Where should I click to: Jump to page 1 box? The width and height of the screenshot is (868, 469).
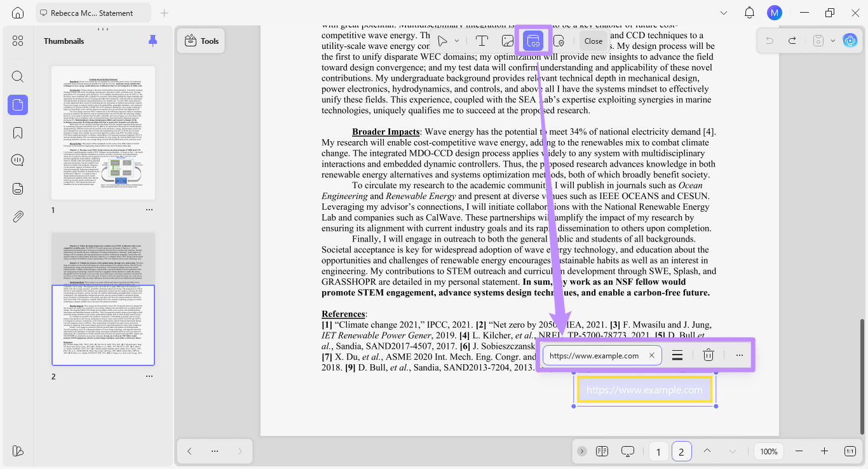point(658,451)
